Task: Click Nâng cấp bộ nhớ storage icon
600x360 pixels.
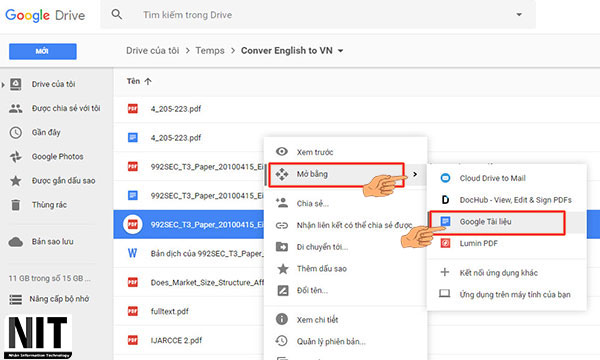Action: tap(16, 299)
